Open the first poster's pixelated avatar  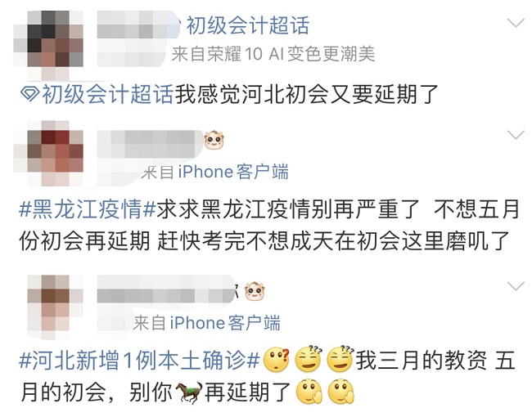tap(48, 43)
